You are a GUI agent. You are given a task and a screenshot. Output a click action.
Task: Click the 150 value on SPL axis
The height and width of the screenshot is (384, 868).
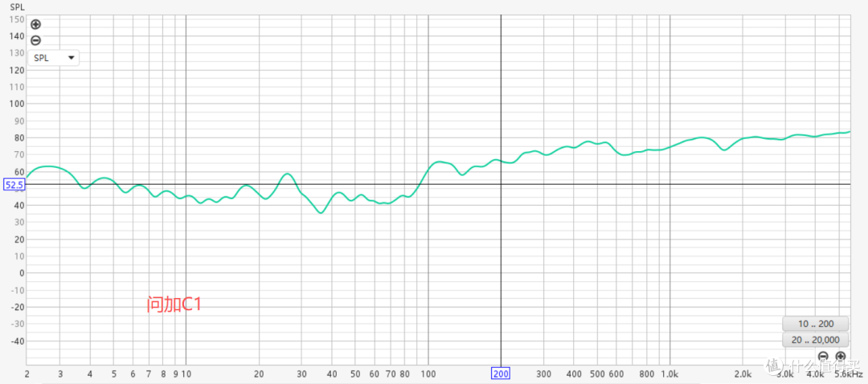(x=17, y=19)
